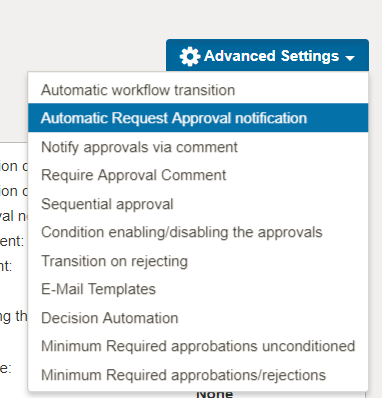
Task: Open E-Mail Templates
Action: click(198, 289)
